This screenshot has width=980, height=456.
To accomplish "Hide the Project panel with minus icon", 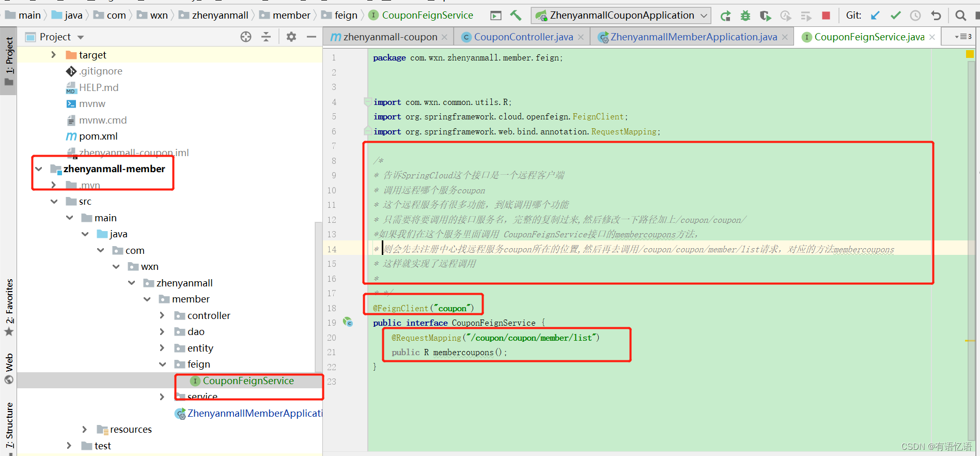I will (312, 37).
